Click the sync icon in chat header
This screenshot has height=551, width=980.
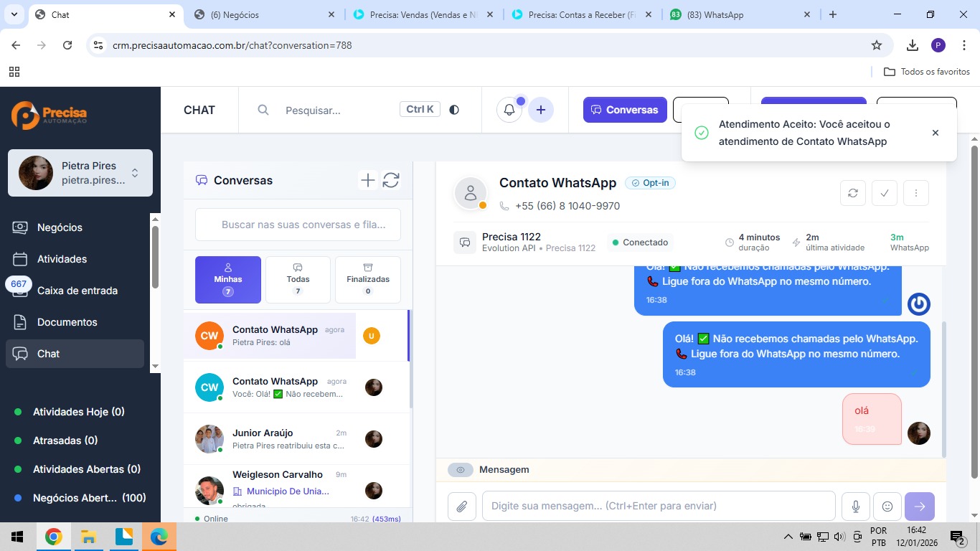(852, 193)
